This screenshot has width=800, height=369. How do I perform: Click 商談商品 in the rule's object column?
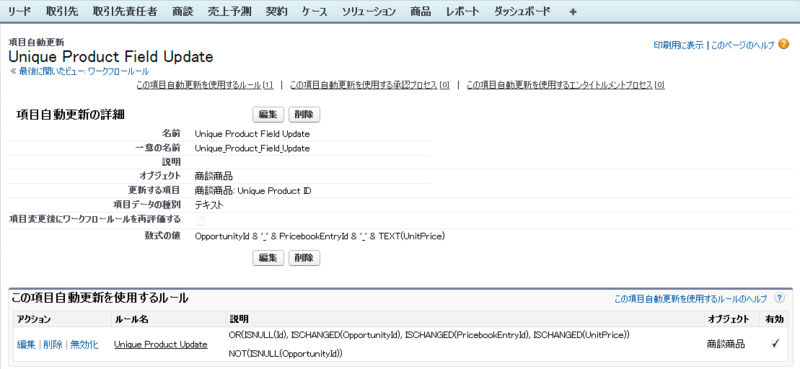[726, 345]
